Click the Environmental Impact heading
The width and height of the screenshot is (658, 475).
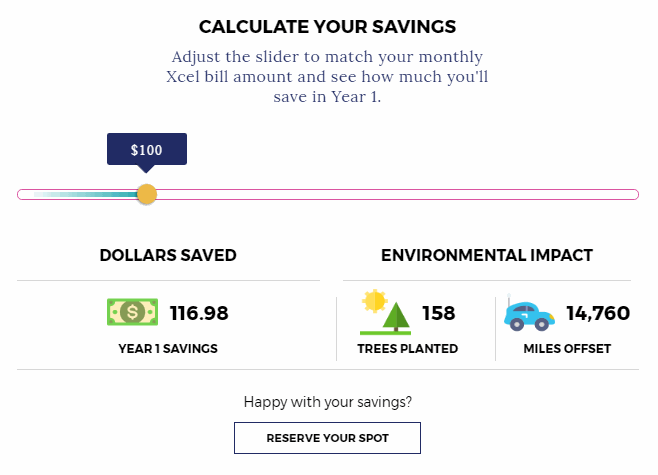(487, 255)
